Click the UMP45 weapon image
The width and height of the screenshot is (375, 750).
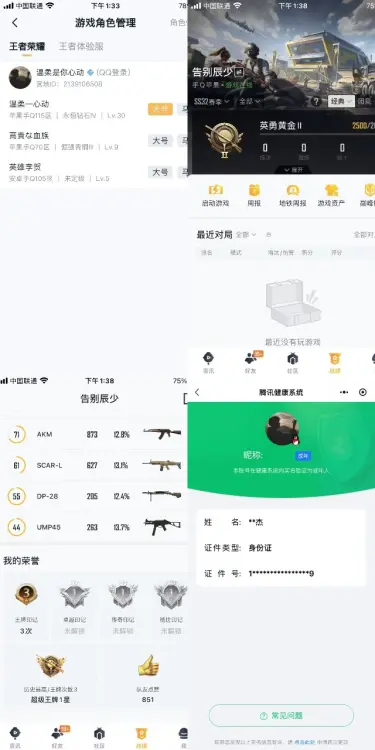coord(163,526)
